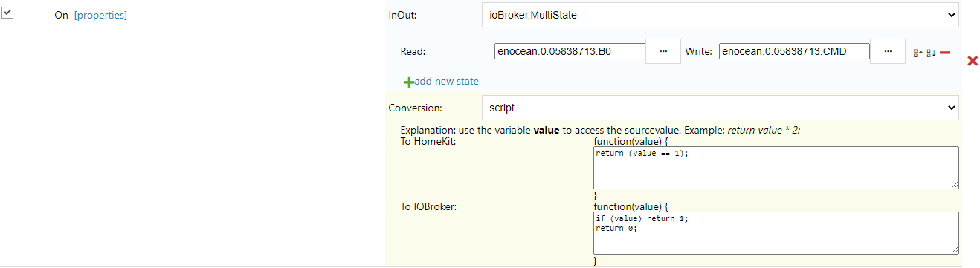Screen dimensions: 980x268
Task: Move the state up with the arrow icon
Action: pyautogui.click(x=918, y=53)
